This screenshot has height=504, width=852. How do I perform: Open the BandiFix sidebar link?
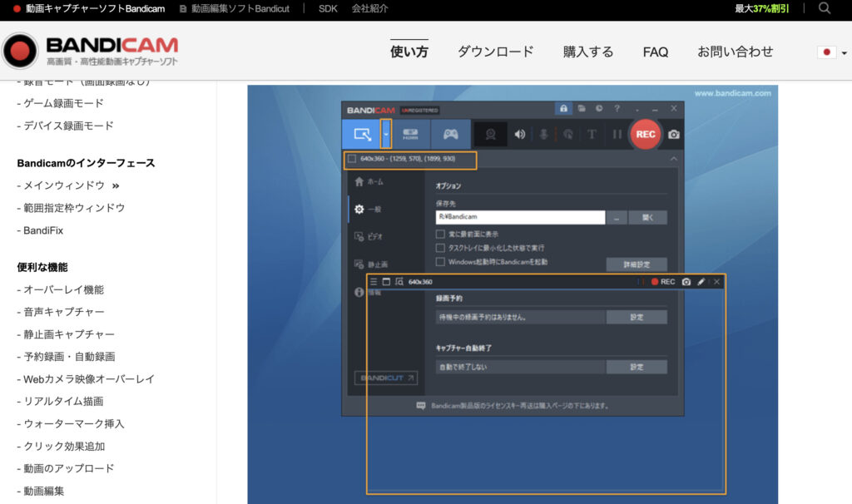click(x=43, y=230)
